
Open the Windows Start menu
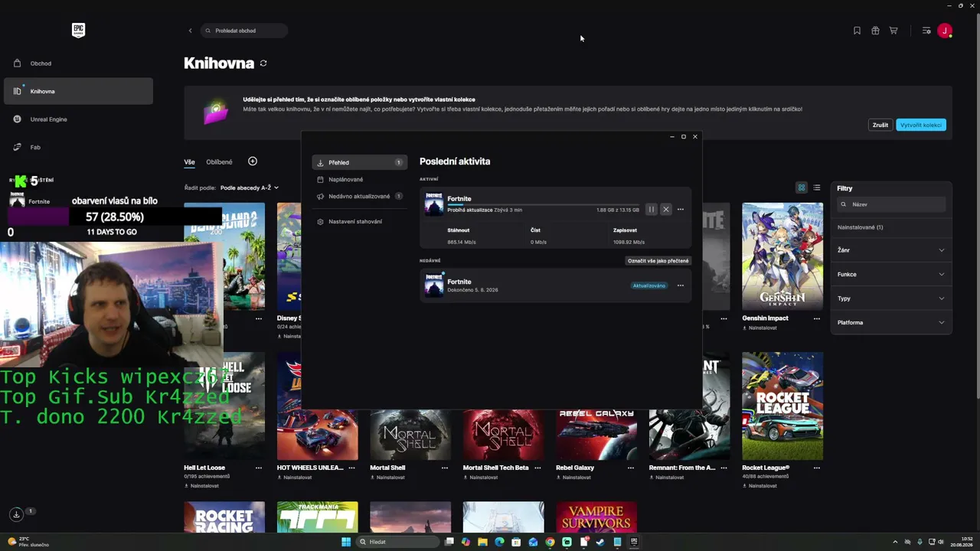click(346, 542)
